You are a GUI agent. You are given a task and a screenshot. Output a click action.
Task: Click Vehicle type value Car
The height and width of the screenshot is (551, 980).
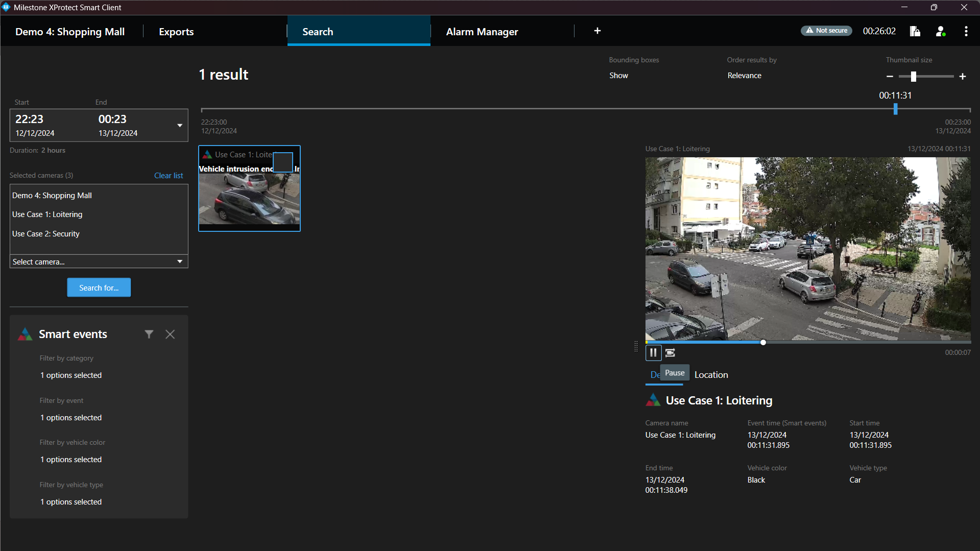point(855,480)
